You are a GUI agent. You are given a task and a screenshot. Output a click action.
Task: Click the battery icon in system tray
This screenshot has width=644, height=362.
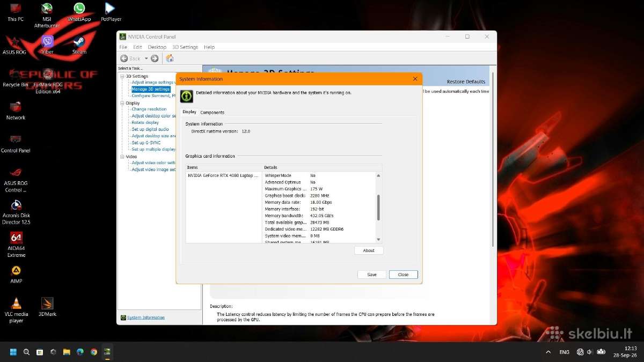point(601,352)
